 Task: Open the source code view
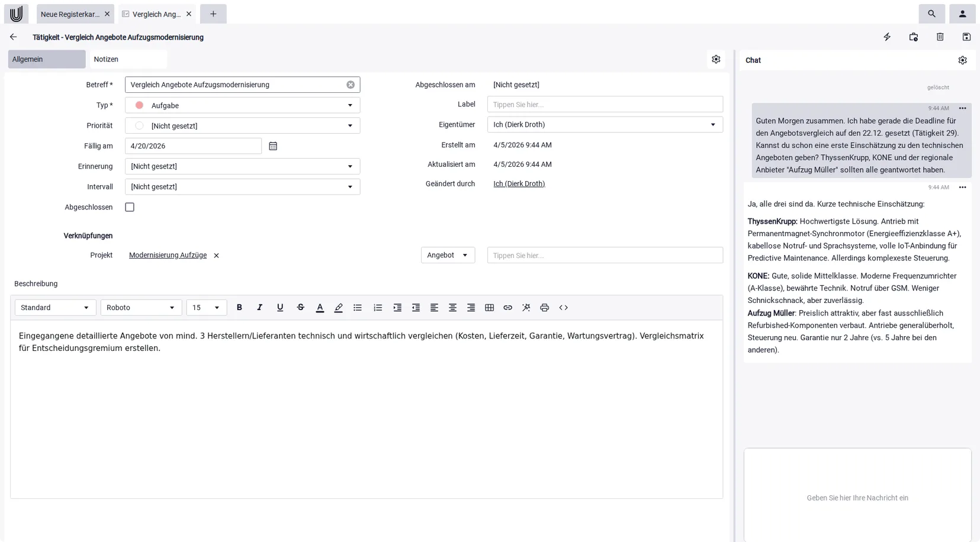pos(563,308)
